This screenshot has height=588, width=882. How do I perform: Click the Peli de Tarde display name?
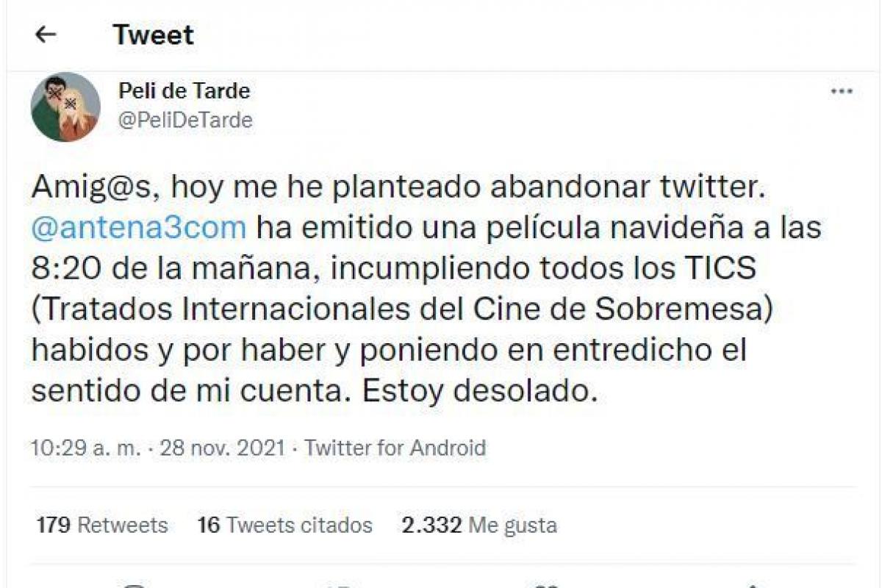point(184,91)
